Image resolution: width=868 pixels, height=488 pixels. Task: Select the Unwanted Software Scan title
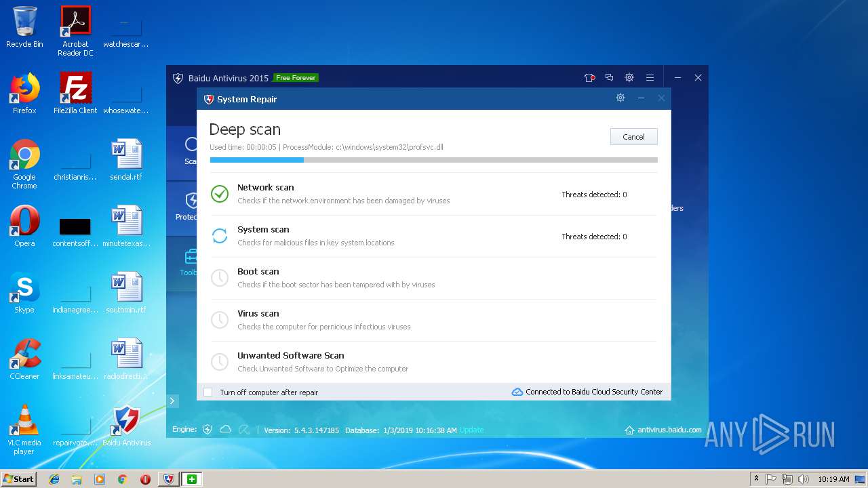(x=290, y=356)
